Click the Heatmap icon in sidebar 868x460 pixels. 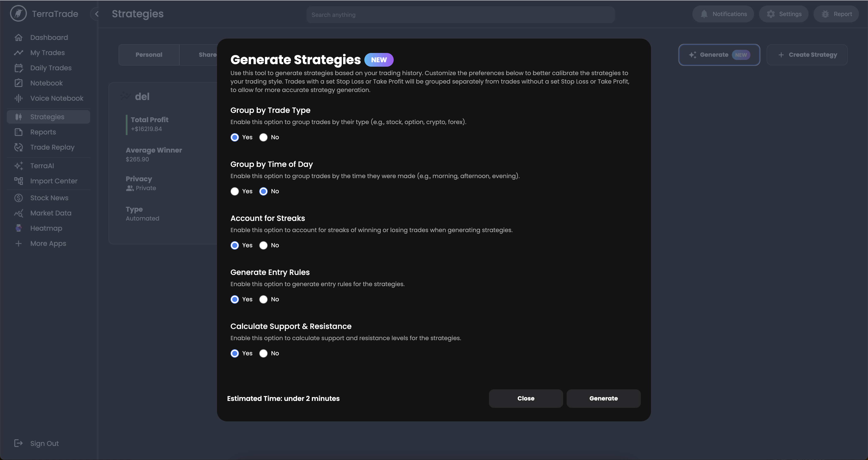pyautogui.click(x=19, y=228)
